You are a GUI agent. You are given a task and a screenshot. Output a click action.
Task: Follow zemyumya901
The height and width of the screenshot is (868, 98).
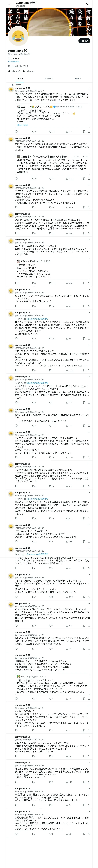pos(84,41)
